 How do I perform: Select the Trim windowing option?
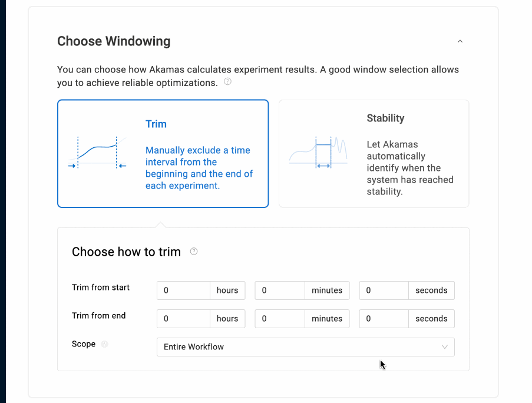pyautogui.click(x=163, y=153)
